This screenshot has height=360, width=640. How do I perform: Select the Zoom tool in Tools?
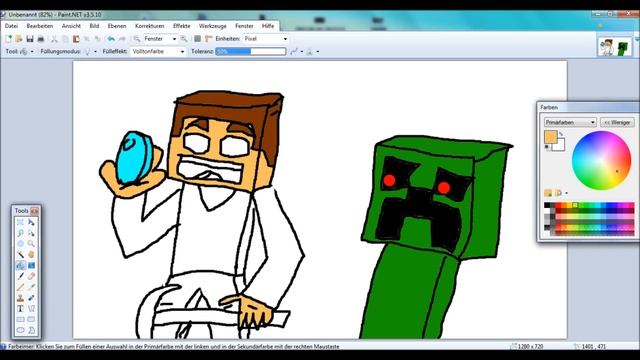point(31,244)
